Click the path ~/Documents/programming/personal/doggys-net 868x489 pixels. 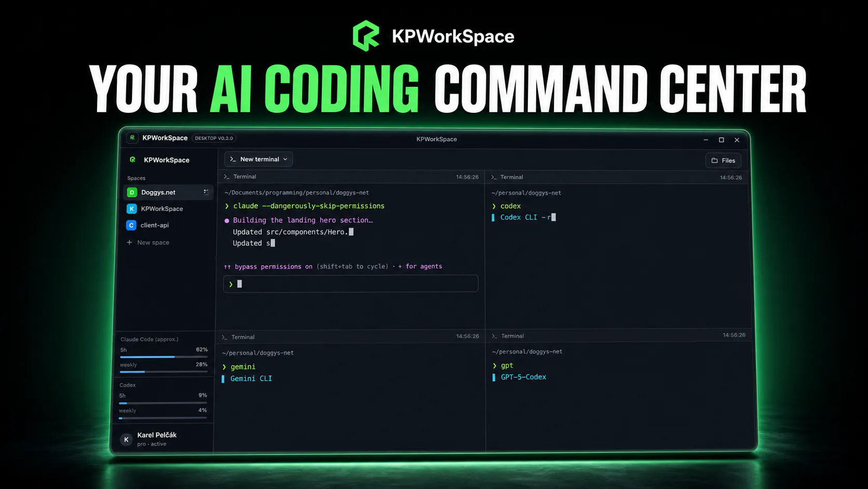tap(296, 193)
